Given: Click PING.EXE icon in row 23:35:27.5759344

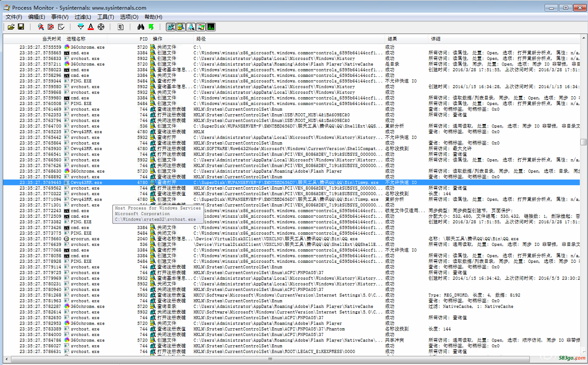Looking at the screenshot, I should click(x=67, y=81).
